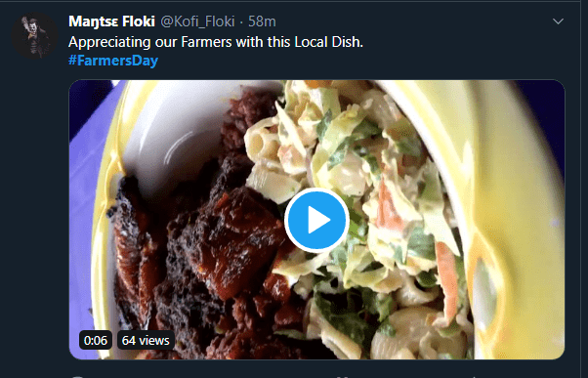
Task: Open the @Kofi_Floki handle
Action: 197,21
